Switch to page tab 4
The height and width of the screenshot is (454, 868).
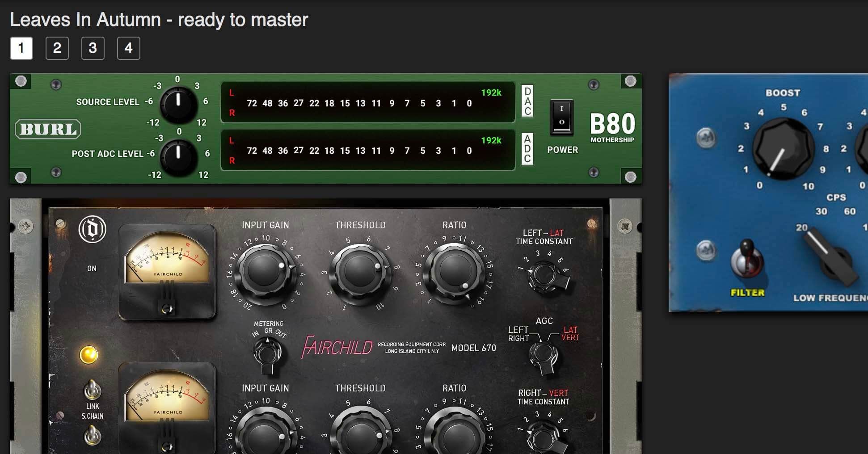pyautogui.click(x=129, y=48)
